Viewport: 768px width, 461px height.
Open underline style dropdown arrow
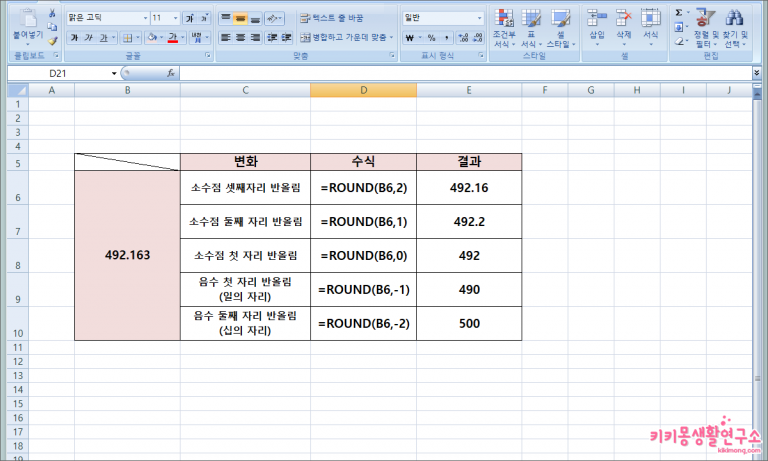(x=113, y=38)
